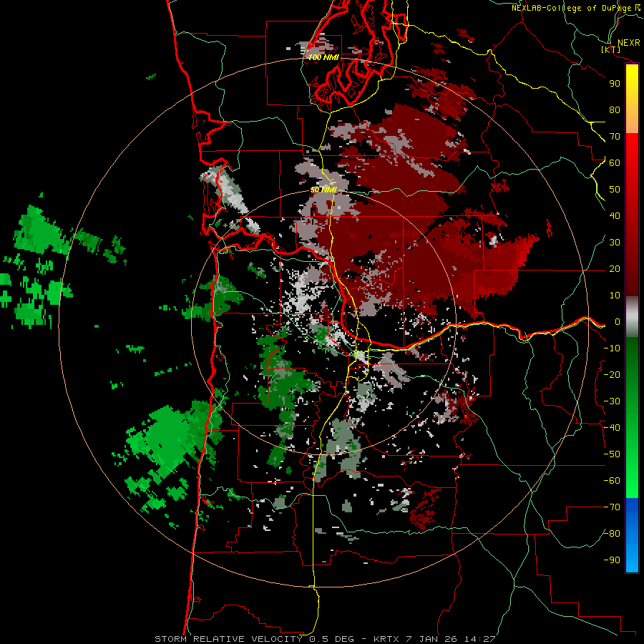The image size is (644, 644).
Task: Click the -10 scale label
Action: point(612,348)
